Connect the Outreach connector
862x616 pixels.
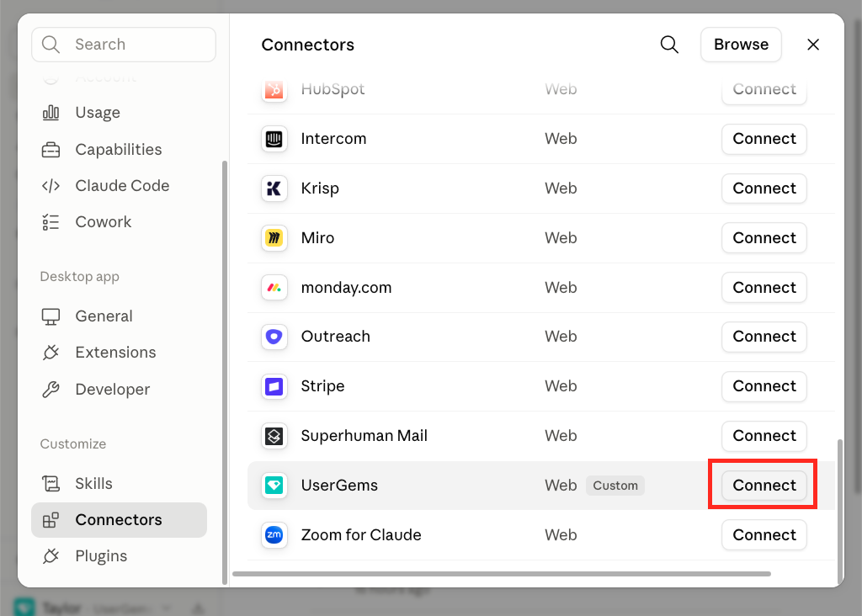pos(764,337)
